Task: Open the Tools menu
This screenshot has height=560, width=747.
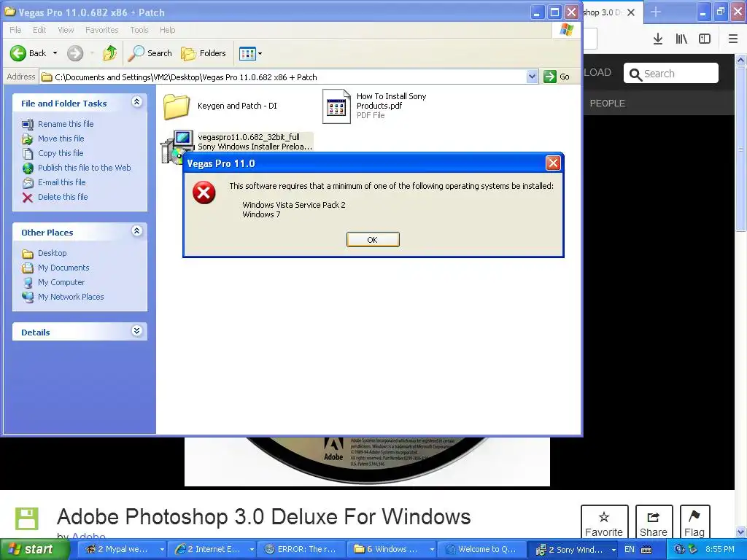Action: click(x=139, y=30)
